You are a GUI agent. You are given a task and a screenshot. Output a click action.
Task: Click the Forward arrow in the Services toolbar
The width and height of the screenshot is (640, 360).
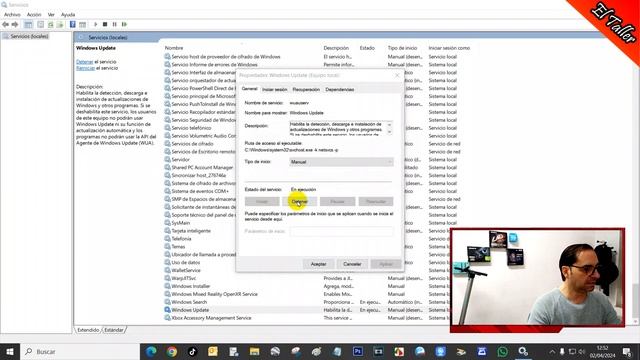coord(15,24)
